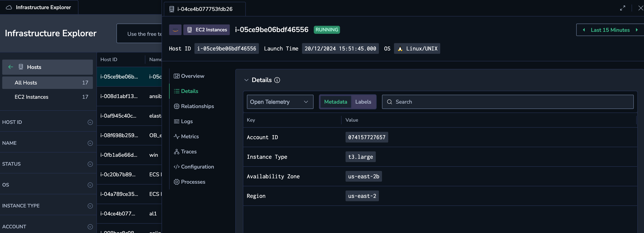Click the cloud icon in Infrastructure Explorer tab
This screenshot has width=644, height=233.
pyautogui.click(x=9, y=8)
